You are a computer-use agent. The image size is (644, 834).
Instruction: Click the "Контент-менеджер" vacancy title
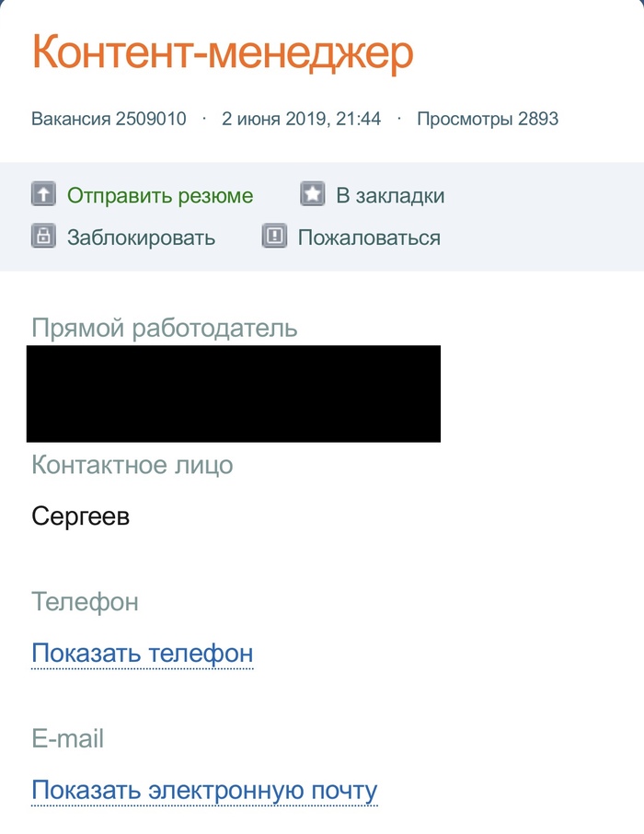(223, 53)
